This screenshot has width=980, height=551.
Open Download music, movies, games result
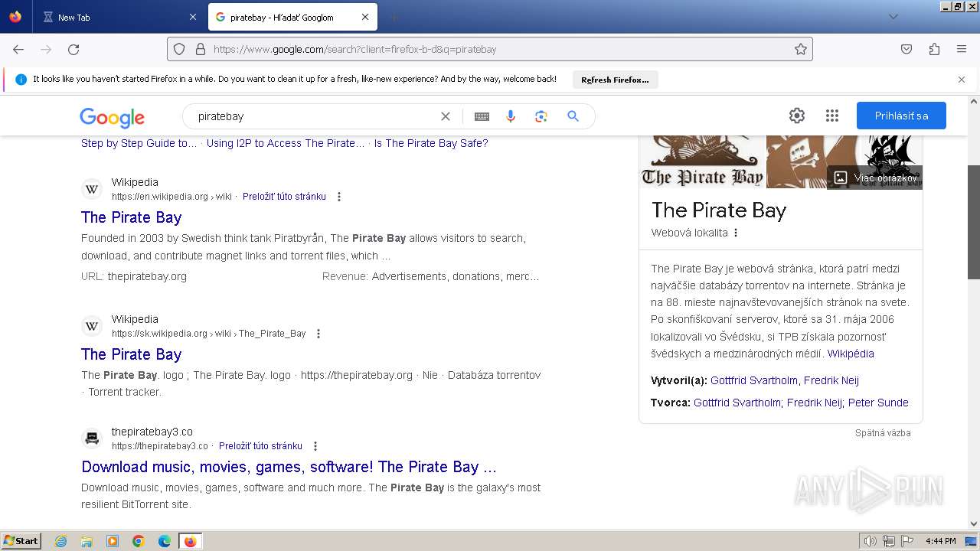[289, 467]
